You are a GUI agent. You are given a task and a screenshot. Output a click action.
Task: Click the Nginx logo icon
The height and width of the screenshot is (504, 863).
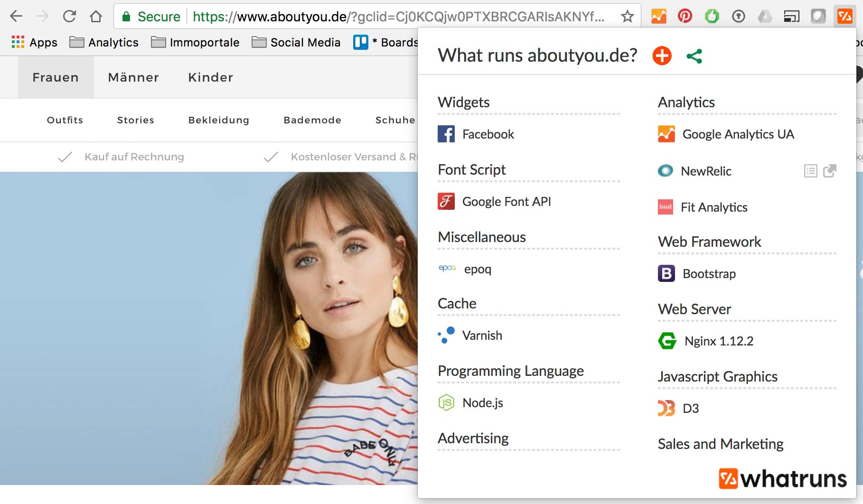pyautogui.click(x=667, y=341)
